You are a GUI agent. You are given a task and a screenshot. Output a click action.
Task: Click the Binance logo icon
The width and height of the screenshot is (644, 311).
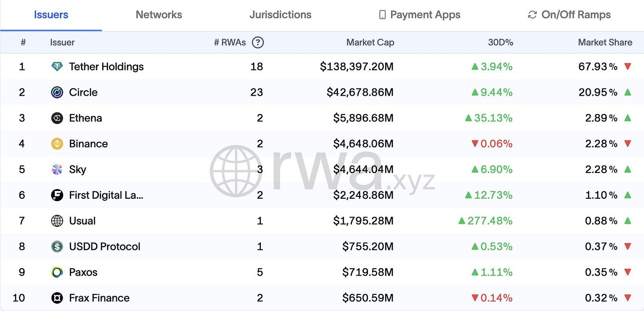tap(57, 144)
